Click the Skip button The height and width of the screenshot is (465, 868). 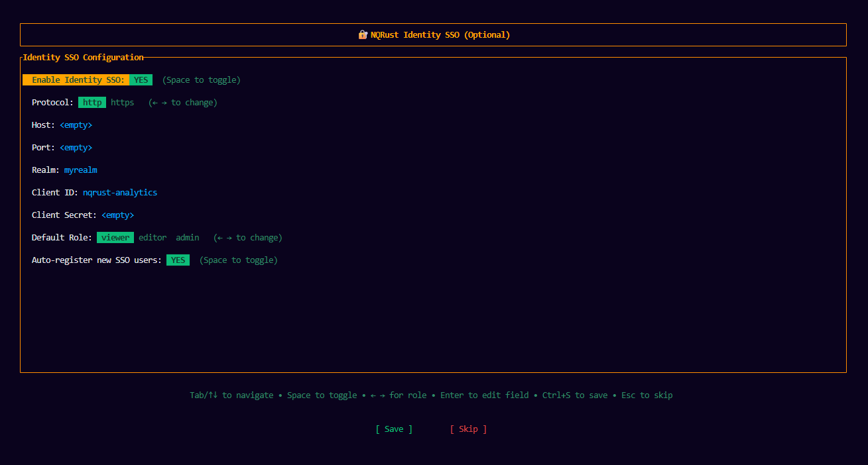[x=468, y=429]
